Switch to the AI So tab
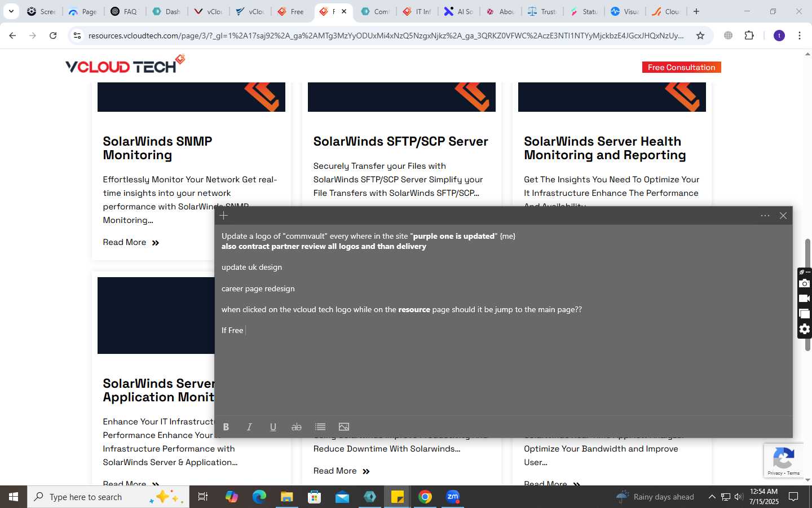Viewport: 812px width, 508px height. point(458,11)
